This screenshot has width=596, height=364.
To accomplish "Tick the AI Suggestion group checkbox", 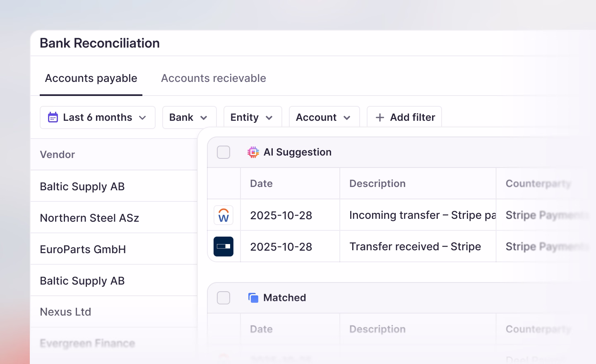I will point(223,152).
